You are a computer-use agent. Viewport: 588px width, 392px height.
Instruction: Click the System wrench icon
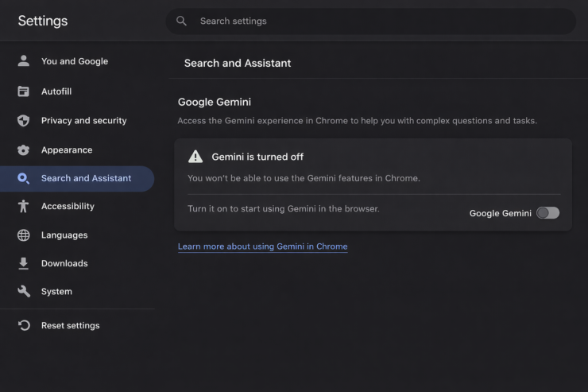[24, 292]
